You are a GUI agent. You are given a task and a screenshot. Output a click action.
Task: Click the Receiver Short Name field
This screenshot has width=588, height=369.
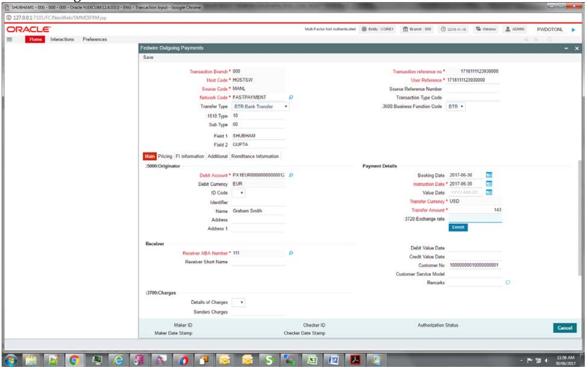(x=258, y=262)
